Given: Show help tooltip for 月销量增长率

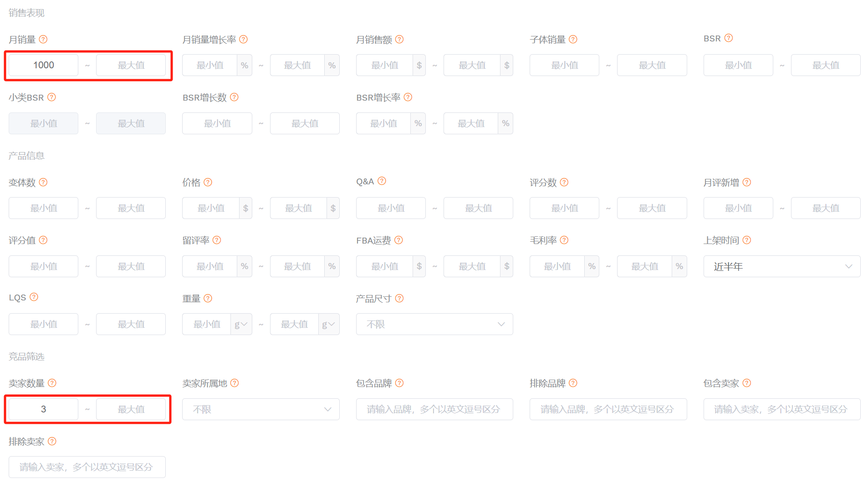Looking at the screenshot, I should coord(244,39).
